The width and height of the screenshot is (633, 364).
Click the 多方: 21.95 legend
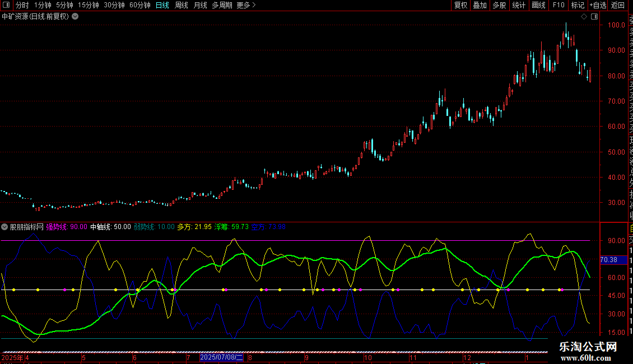194,227
